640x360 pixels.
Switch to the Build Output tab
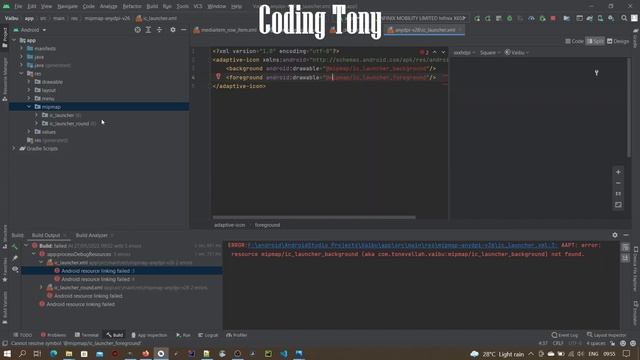[x=46, y=236]
